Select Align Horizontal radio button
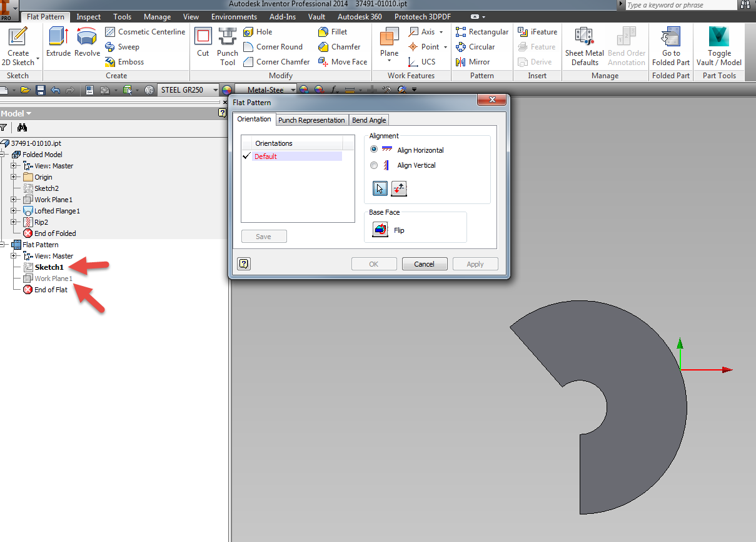Screen dimensions: 756x542 click(374, 150)
